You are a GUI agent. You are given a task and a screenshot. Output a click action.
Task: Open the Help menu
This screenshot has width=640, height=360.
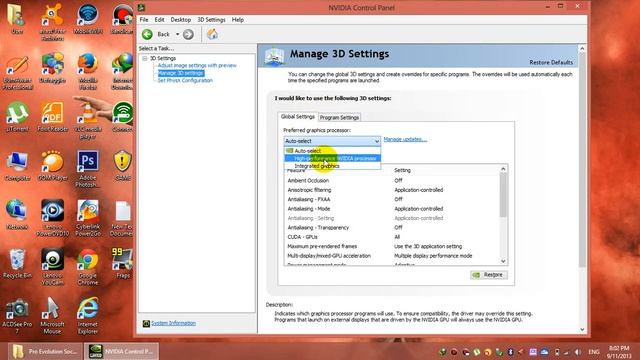(238, 20)
